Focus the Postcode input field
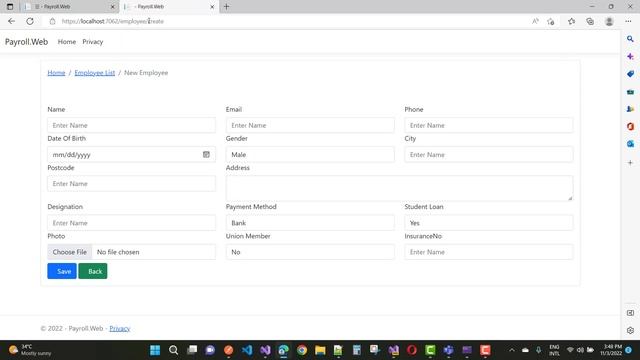The height and width of the screenshot is (360, 640). pyautogui.click(x=131, y=184)
